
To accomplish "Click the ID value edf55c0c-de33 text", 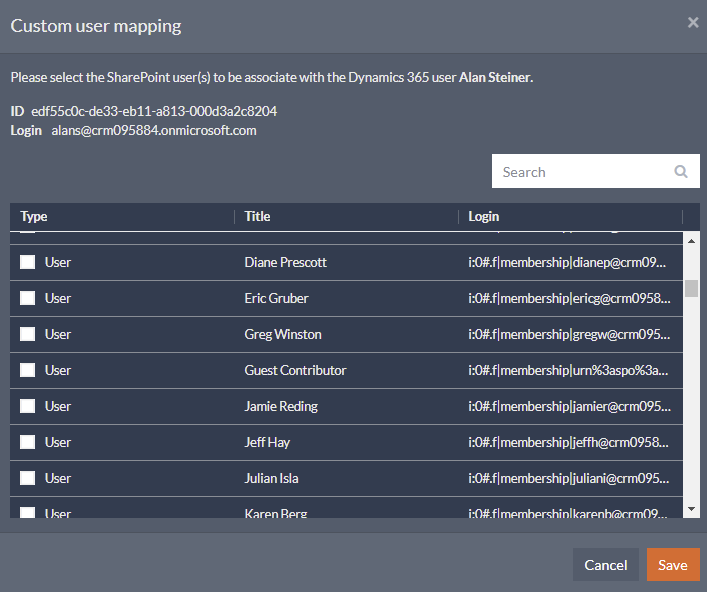I will [x=154, y=111].
